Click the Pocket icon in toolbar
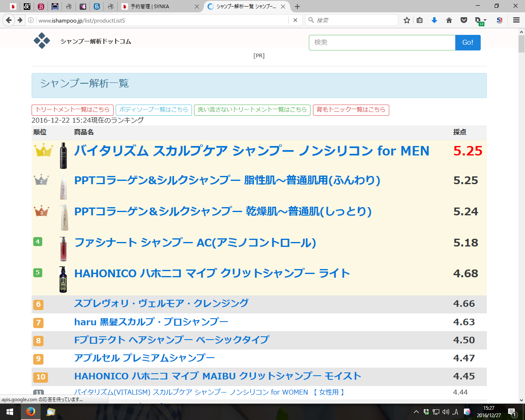 pos(464,20)
